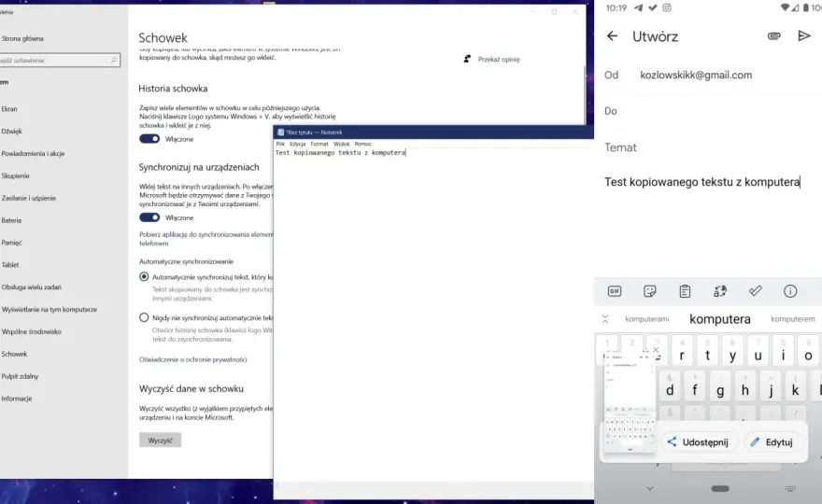
Task: Open Notepad Pomoc menu
Action: pos(362,144)
